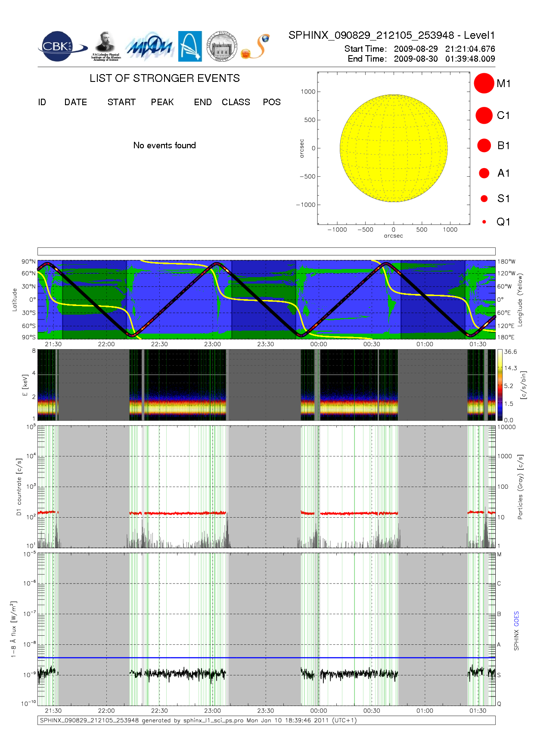Click the PEAK column header
Viewport: 534px width, 756px height.
pos(162,102)
